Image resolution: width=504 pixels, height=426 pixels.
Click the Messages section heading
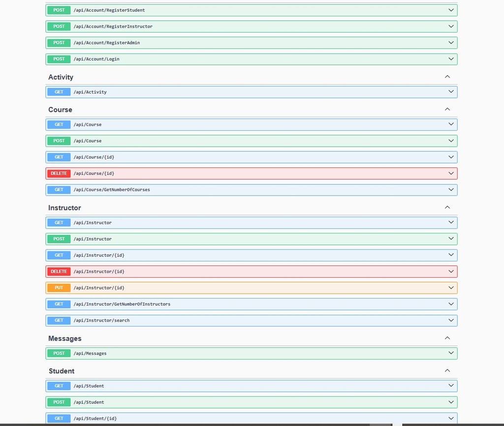click(x=65, y=338)
